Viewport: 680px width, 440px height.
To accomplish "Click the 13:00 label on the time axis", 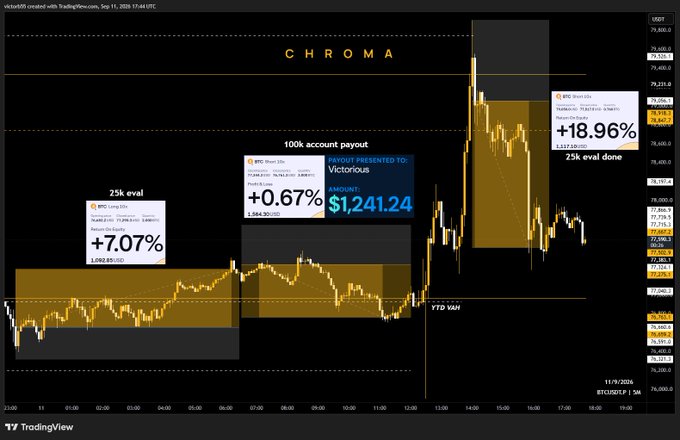I will (441, 408).
